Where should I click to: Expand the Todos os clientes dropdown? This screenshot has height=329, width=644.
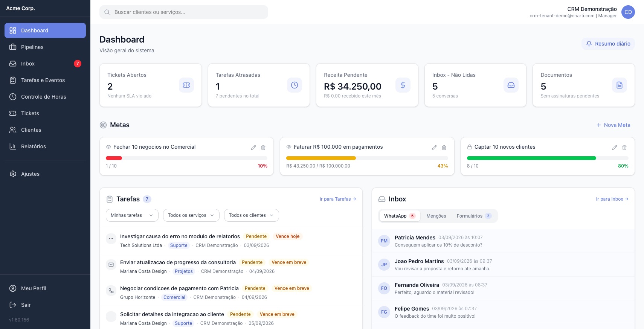pyautogui.click(x=252, y=215)
